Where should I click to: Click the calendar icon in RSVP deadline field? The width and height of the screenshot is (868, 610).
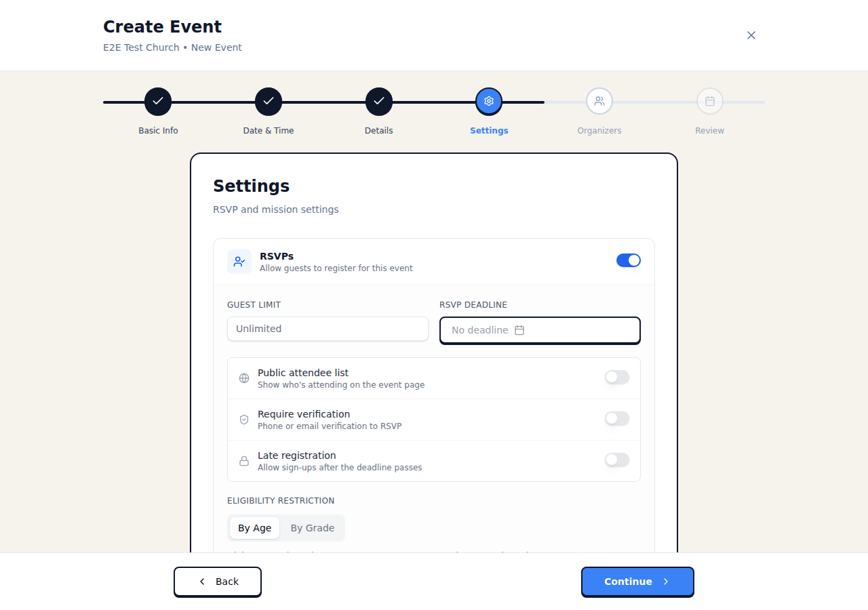(519, 330)
